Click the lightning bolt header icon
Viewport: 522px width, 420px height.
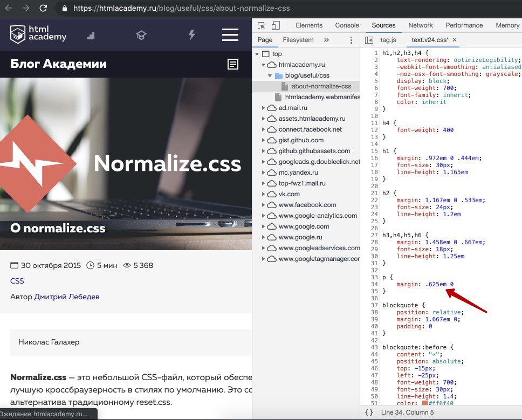(x=192, y=35)
